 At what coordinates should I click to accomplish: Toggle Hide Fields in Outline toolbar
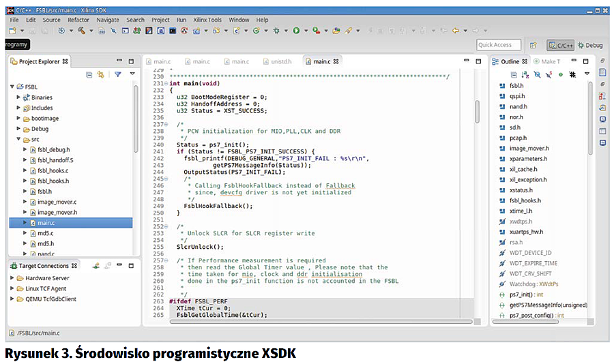click(537, 74)
